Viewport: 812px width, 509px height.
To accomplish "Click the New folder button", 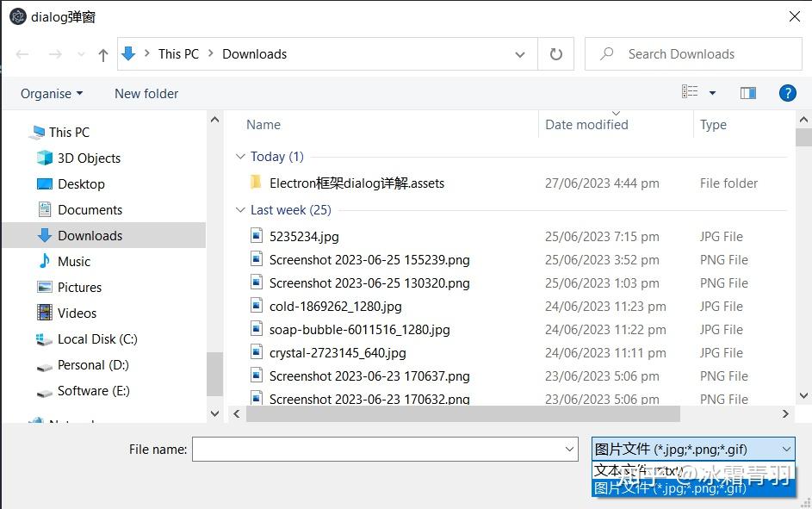I will tap(146, 94).
